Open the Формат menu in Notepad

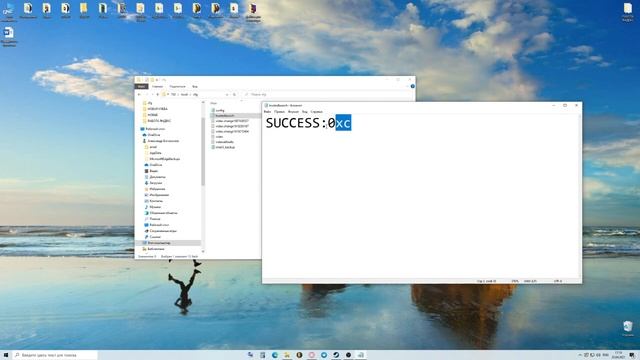[x=293, y=111]
